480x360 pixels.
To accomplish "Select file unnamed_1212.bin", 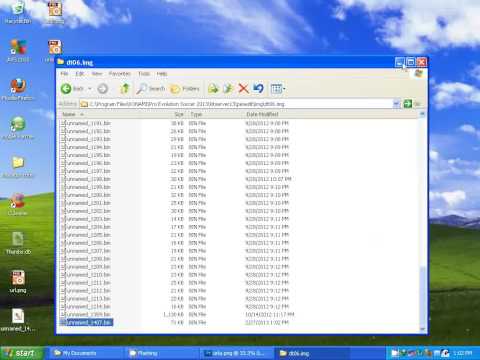I will click(86, 291).
